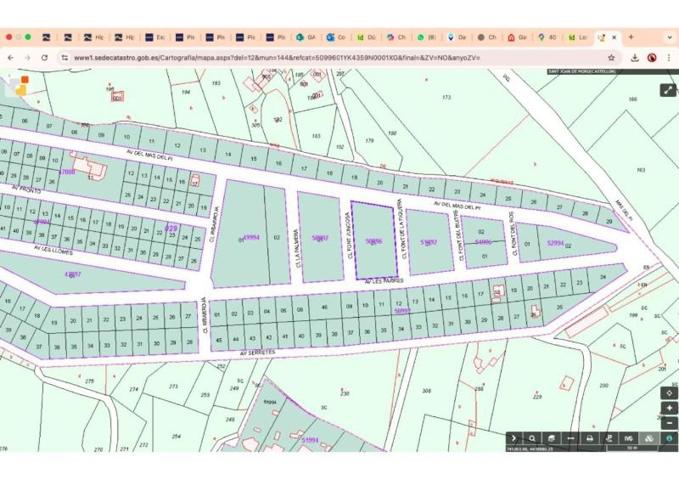679x480 pixels.
Task: Expand the map toolbar chevron arrow
Action: coord(514,438)
